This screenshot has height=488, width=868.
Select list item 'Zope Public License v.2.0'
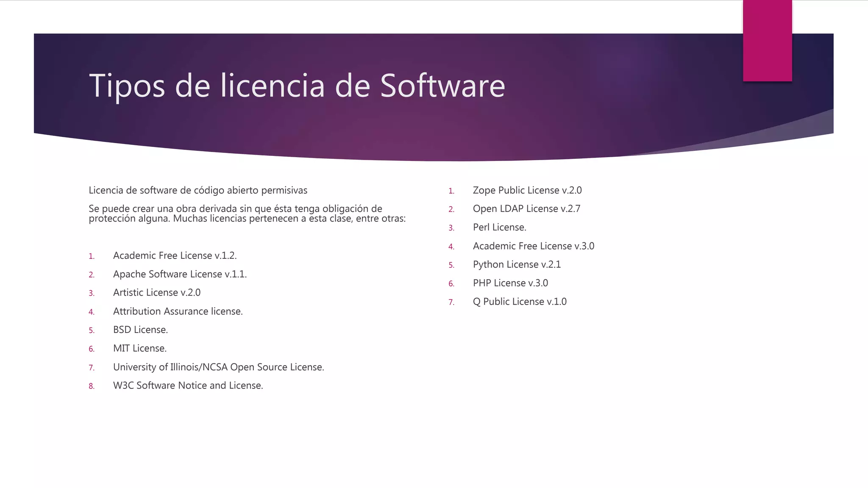[x=527, y=191]
